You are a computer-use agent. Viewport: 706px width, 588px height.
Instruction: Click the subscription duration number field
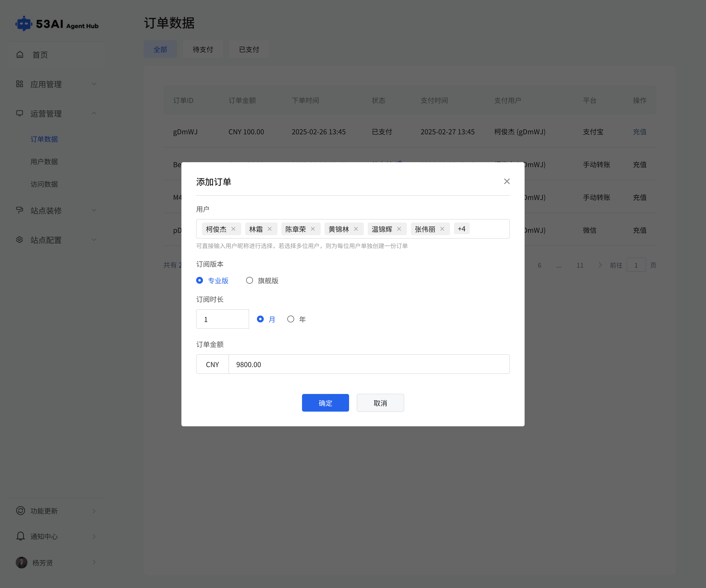click(x=223, y=319)
